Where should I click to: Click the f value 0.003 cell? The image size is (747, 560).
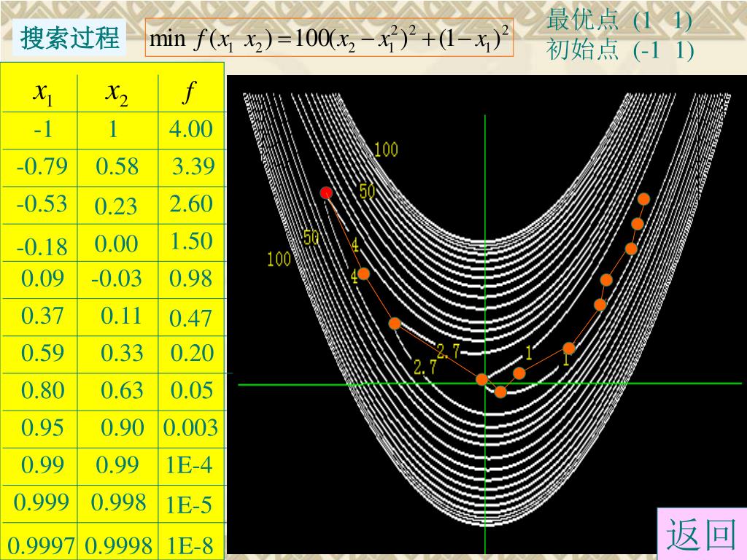pos(191,427)
